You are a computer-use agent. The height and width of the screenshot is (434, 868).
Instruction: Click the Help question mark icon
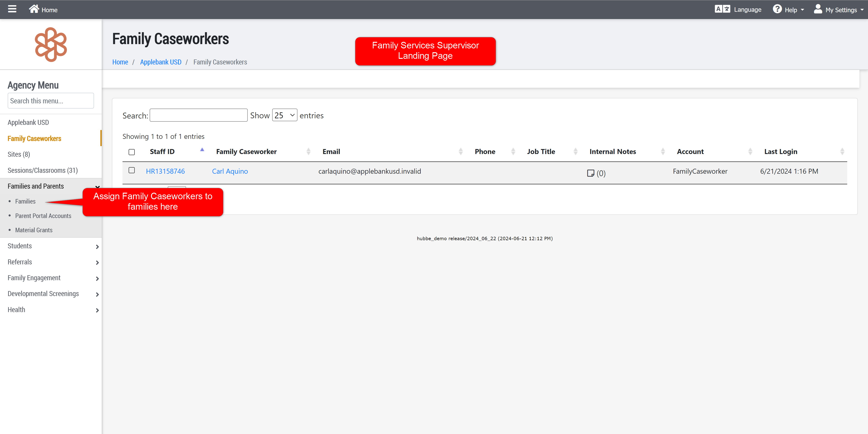point(777,9)
